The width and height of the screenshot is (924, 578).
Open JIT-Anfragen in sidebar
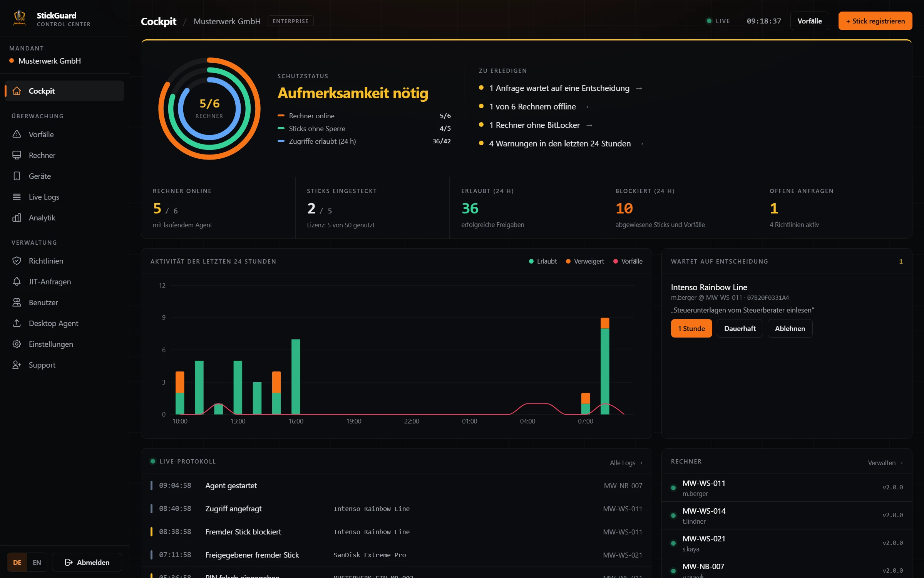click(64, 281)
